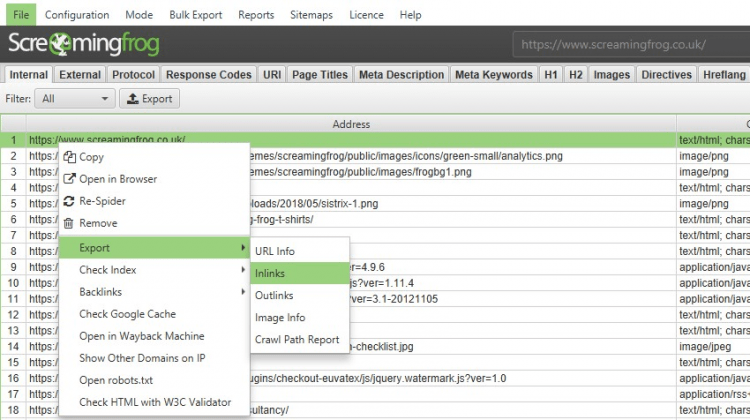The image size is (750, 420).
Task: Open the Filter dropdown set to All
Action: (x=75, y=99)
